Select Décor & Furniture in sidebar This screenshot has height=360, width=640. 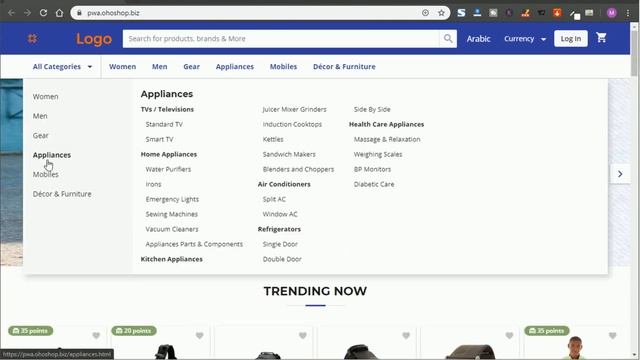click(x=62, y=194)
